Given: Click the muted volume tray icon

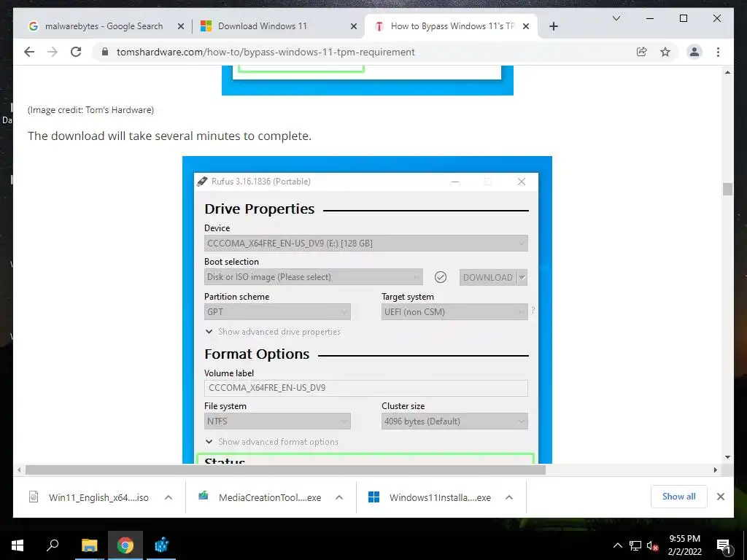Looking at the screenshot, I should pyautogui.click(x=652, y=545).
